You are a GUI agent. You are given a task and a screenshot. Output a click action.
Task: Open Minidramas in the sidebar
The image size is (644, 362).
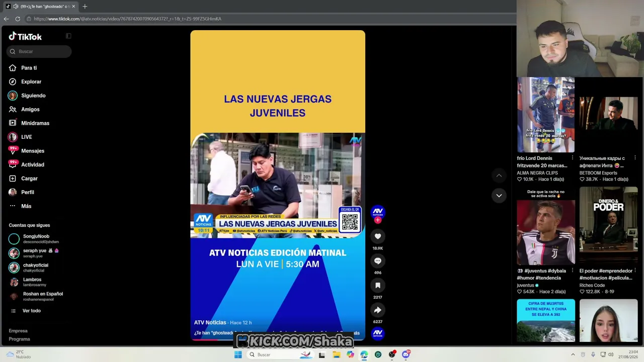(29, 123)
